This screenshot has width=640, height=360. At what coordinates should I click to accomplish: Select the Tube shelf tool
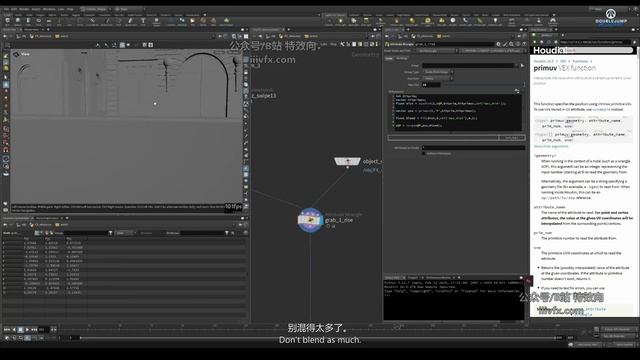click(28, 21)
